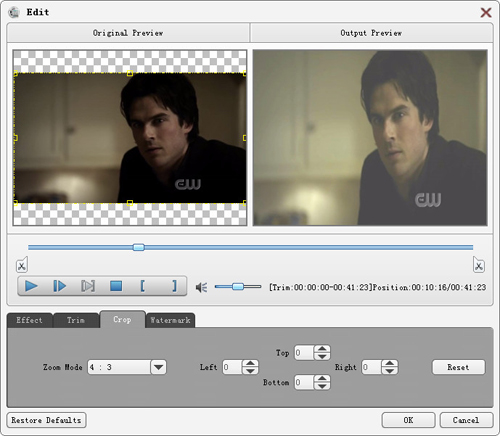
Task: Click the bottom-center crop handle
Action: pos(130,203)
